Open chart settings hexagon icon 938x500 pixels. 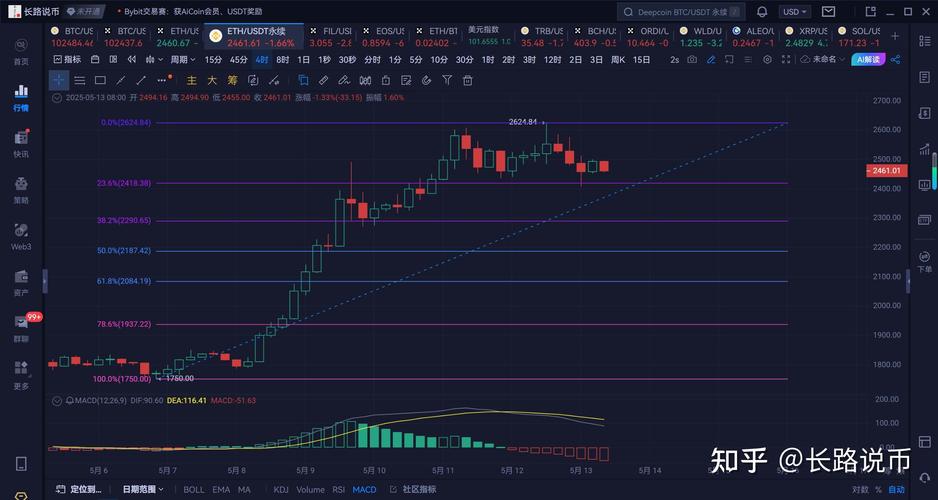[x=768, y=59]
